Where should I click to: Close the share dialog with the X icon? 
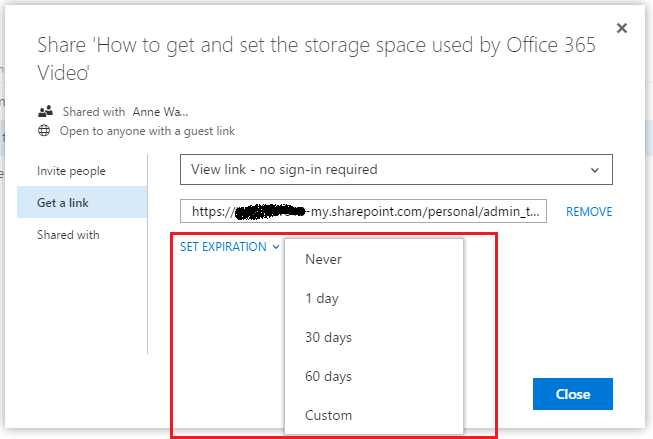click(x=622, y=28)
